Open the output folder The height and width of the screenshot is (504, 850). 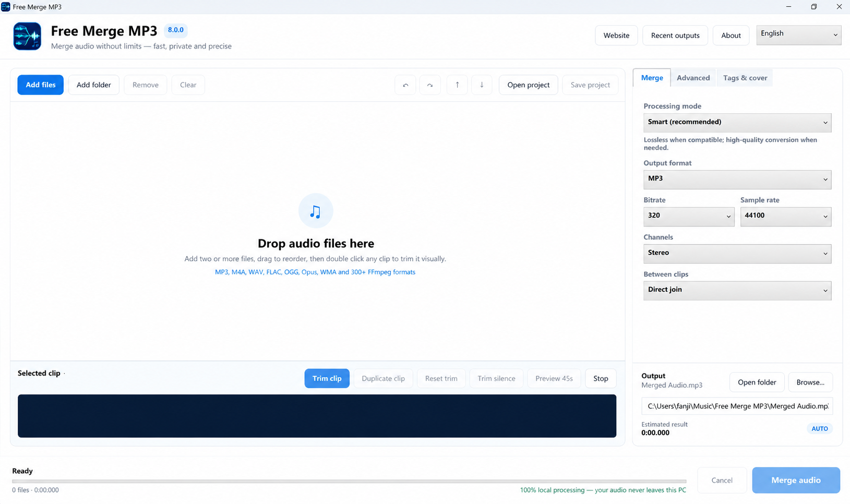[757, 382]
